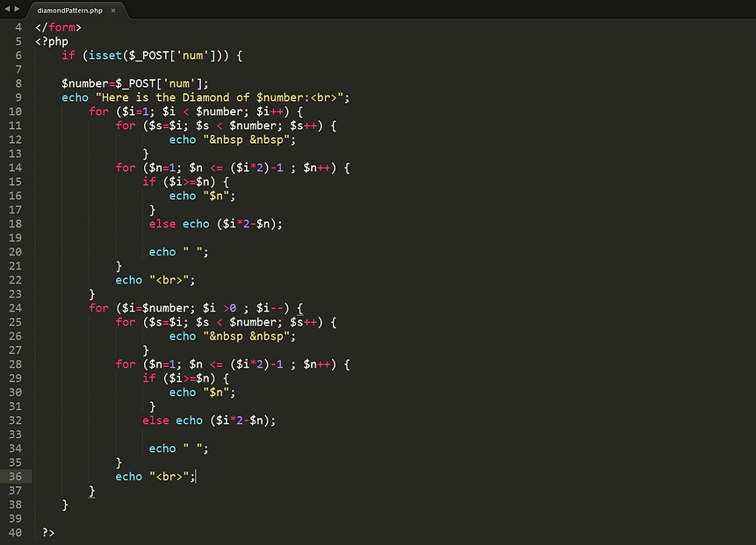Click the "&nbsp &nbsp" string on line 12
Viewport: 756px width, 545px height.
[x=246, y=140]
